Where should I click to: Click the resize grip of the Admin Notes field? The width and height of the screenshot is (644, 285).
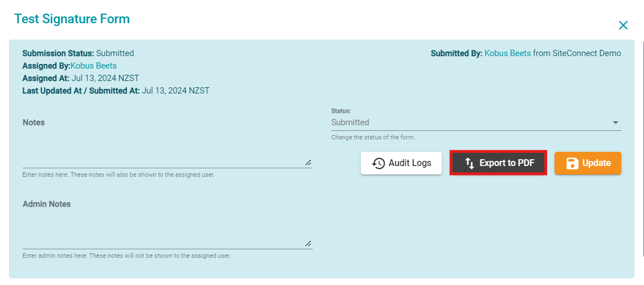pyautogui.click(x=308, y=244)
